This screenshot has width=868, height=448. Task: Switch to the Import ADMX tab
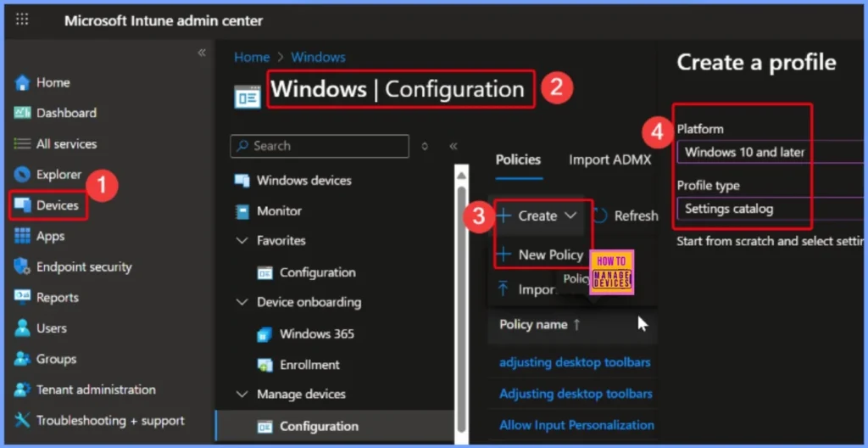[x=610, y=160]
